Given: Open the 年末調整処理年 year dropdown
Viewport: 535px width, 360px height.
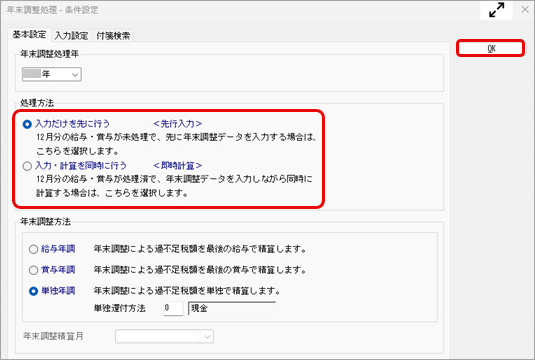Looking at the screenshot, I should point(52,74).
